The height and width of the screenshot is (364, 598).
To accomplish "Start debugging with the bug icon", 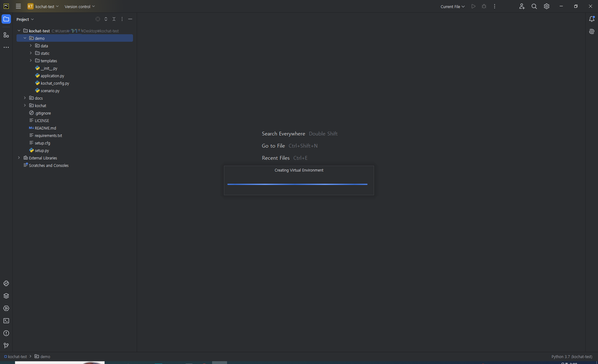I will (484, 6).
